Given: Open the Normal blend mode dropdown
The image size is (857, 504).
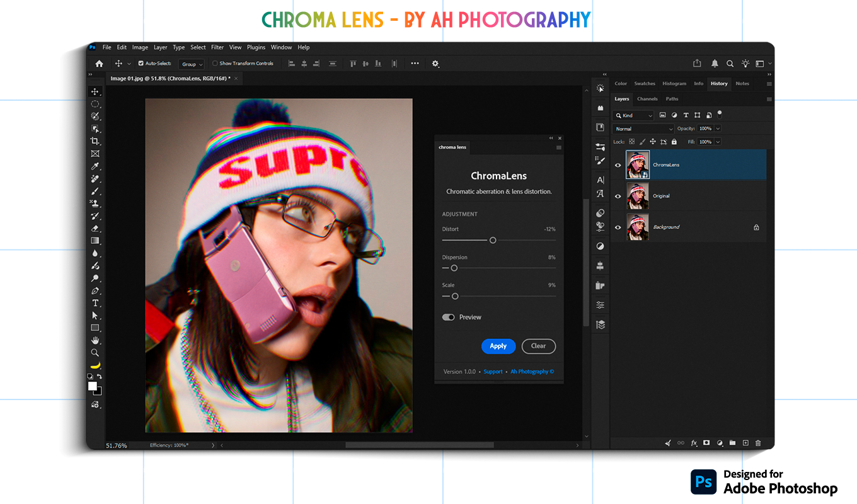Looking at the screenshot, I should click(643, 129).
